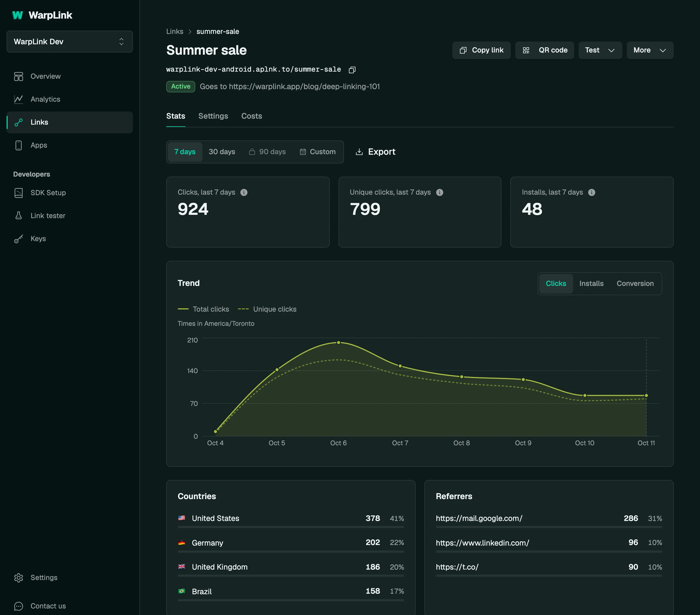Click the Links breadcrumb
Viewport: 700px width, 615px height.
[x=175, y=31]
